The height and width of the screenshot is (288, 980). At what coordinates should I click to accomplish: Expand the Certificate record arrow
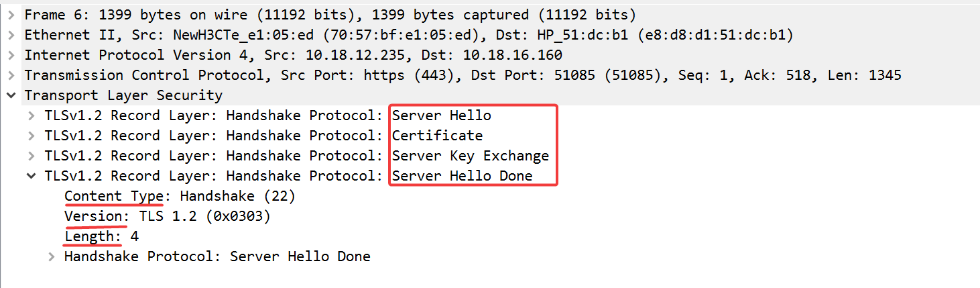[31, 136]
